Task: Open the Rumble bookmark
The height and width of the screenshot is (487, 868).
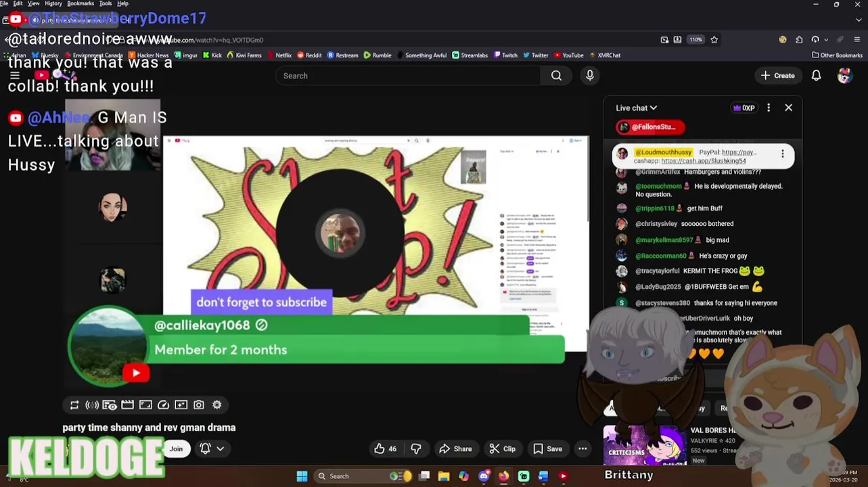Action: tap(378, 55)
